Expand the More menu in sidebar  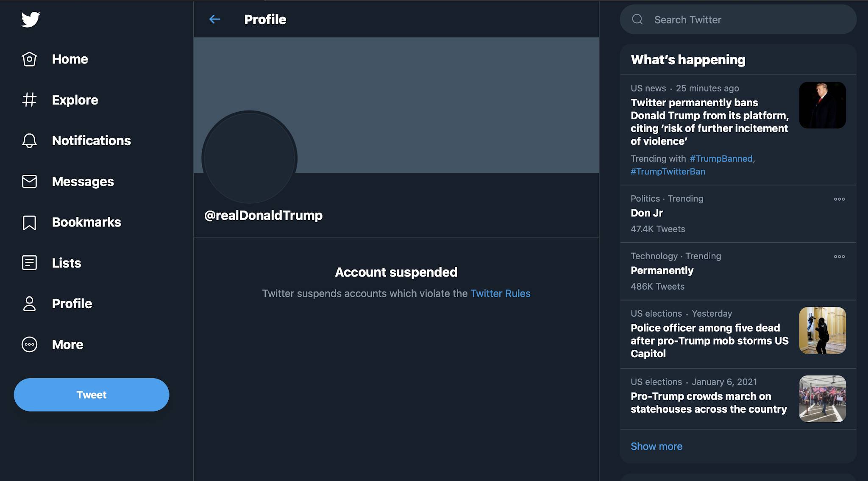coord(29,345)
